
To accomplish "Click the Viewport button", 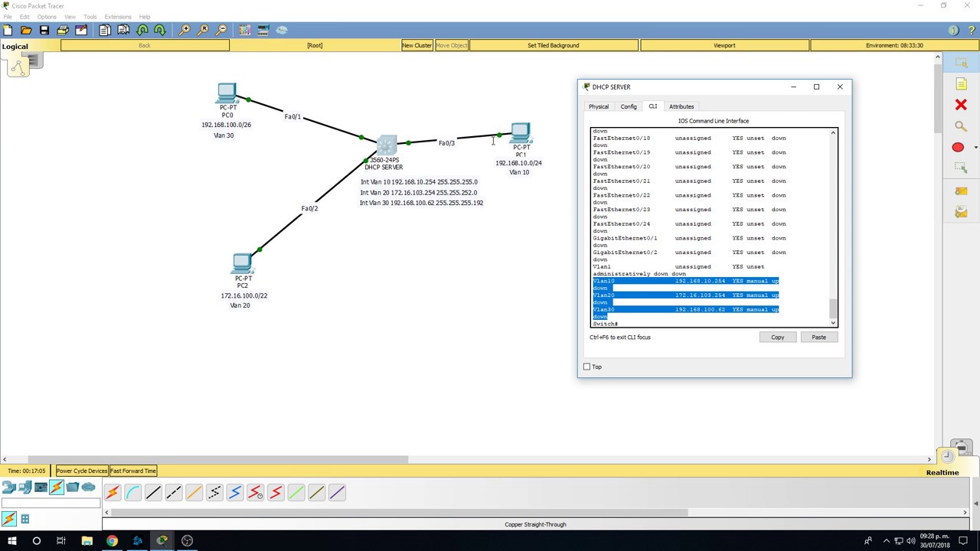I will (724, 45).
